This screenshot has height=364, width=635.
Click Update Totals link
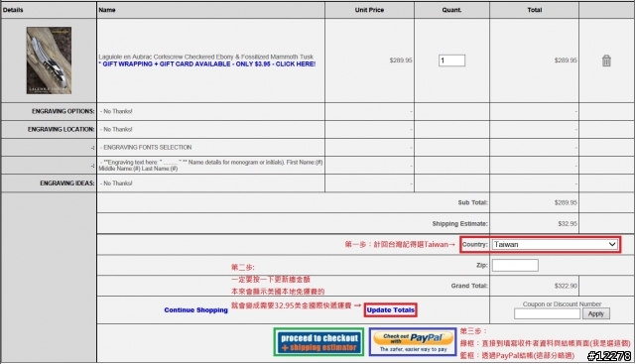coord(390,310)
